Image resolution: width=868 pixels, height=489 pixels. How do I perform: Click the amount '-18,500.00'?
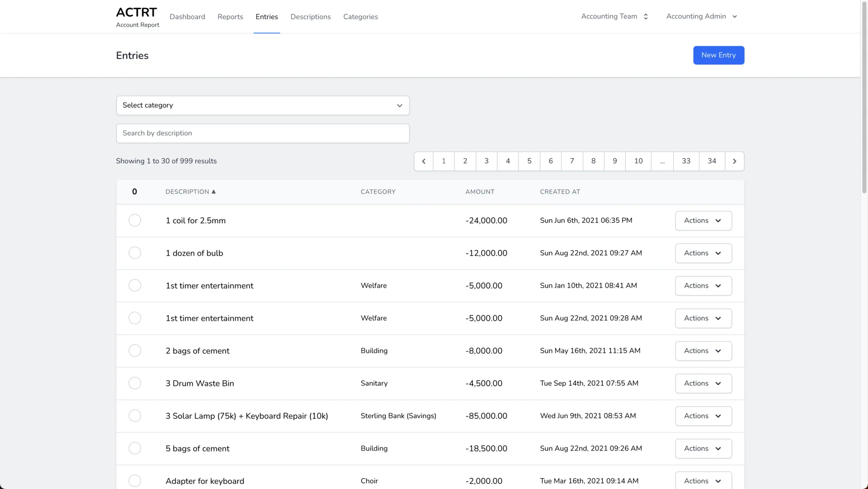click(486, 448)
